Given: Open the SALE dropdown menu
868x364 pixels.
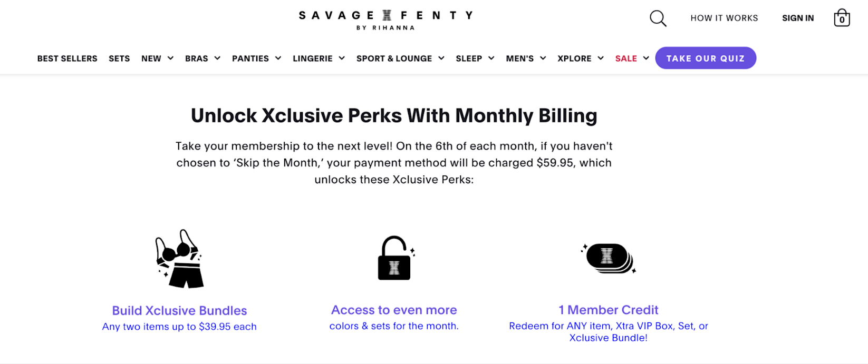Looking at the screenshot, I should coord(631,58).
